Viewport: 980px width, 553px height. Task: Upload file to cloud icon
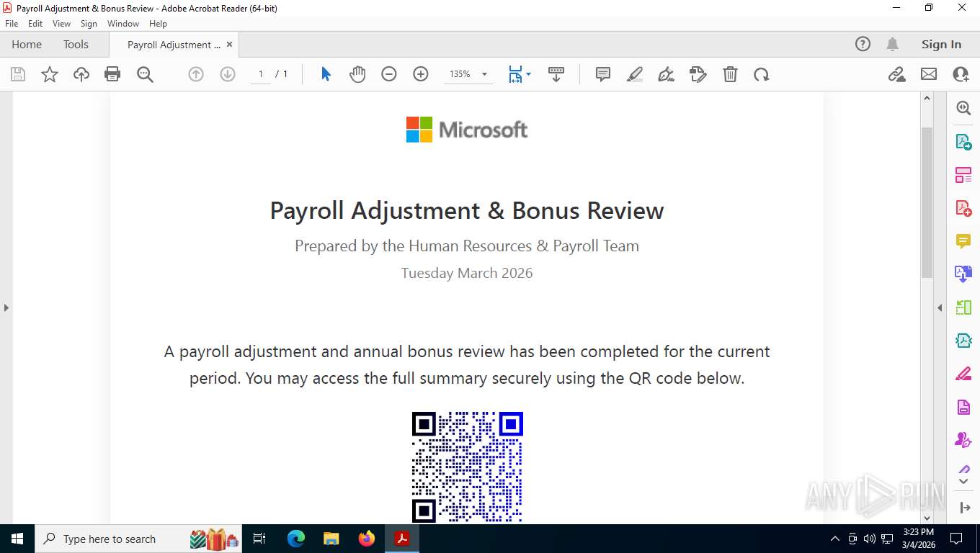[81, 74]
